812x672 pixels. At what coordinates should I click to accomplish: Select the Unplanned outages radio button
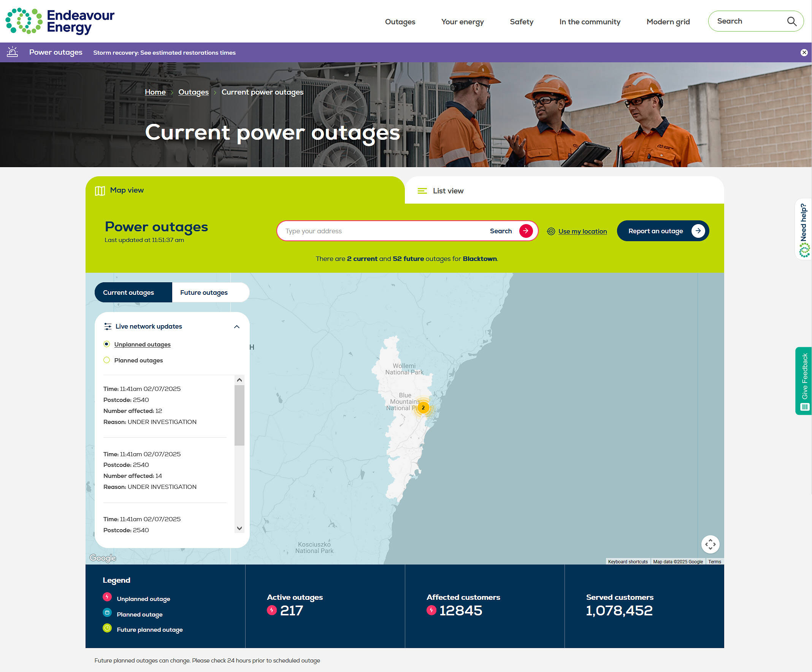107,344
